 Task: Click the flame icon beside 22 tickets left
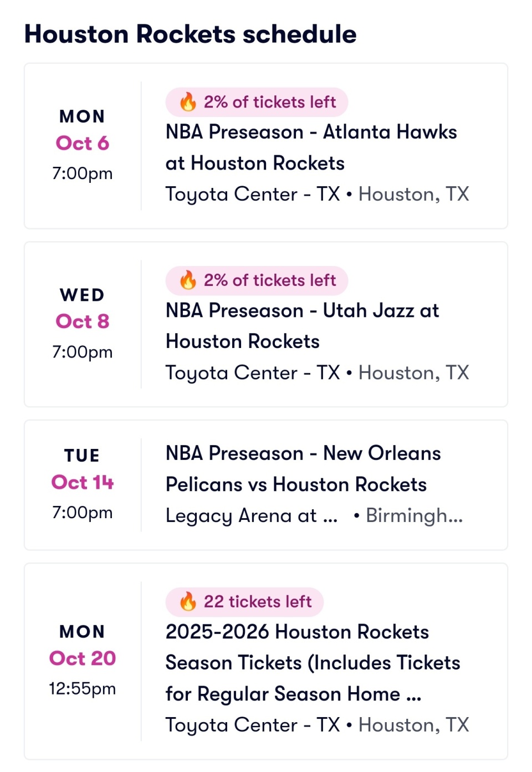(188, 601)
